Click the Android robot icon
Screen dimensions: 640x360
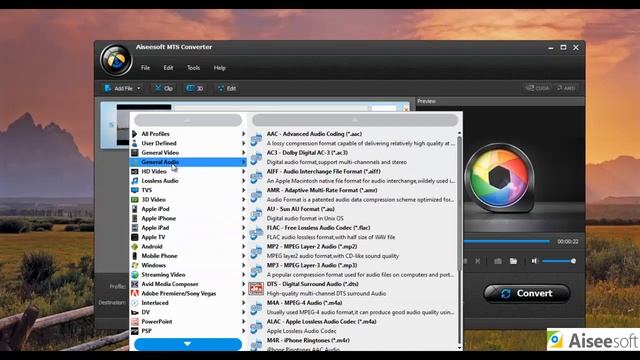click(135, 247)
